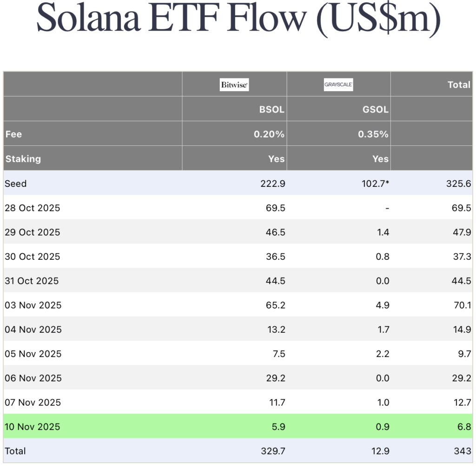Click the GSOL fee value 0.35%

point(373,134)
